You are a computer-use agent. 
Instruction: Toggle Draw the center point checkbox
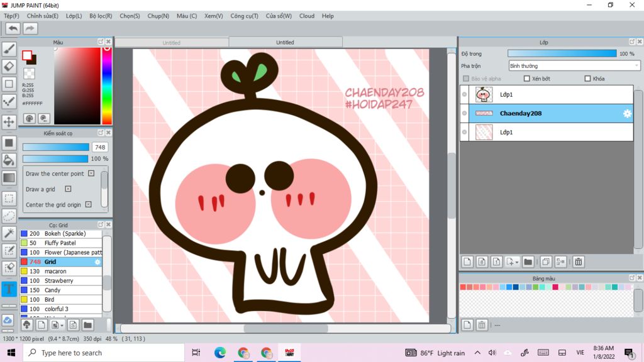pyautogui.click(x=91, y=173)
